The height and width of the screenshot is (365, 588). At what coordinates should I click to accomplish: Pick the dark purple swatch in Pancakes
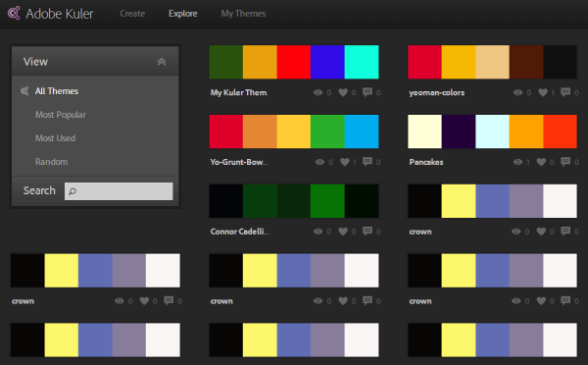coord(459,131)
